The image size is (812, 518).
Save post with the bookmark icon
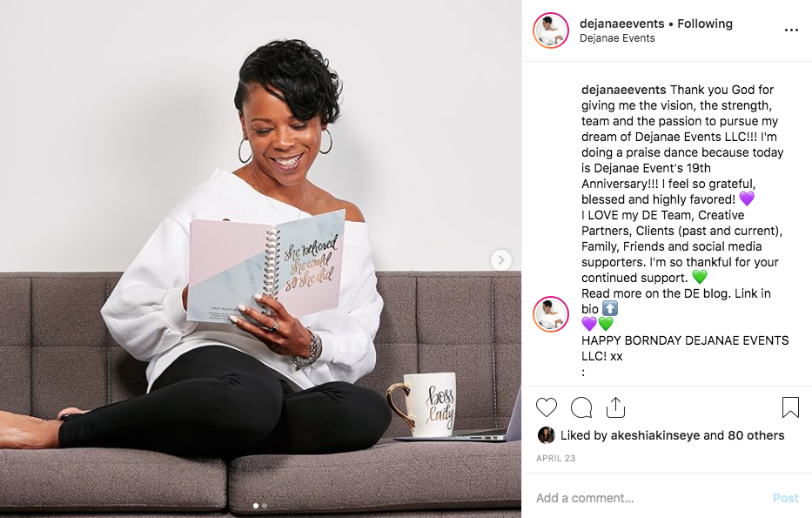[x=790, y=407]
